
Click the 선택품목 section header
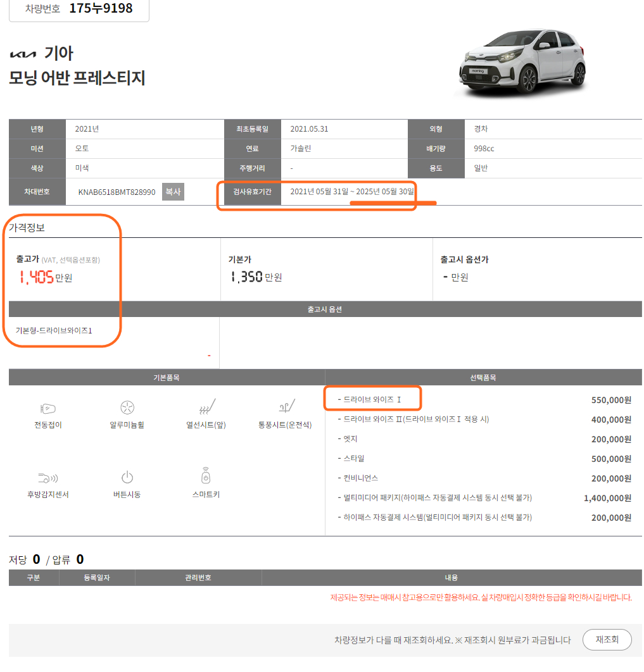pos(483,378)
